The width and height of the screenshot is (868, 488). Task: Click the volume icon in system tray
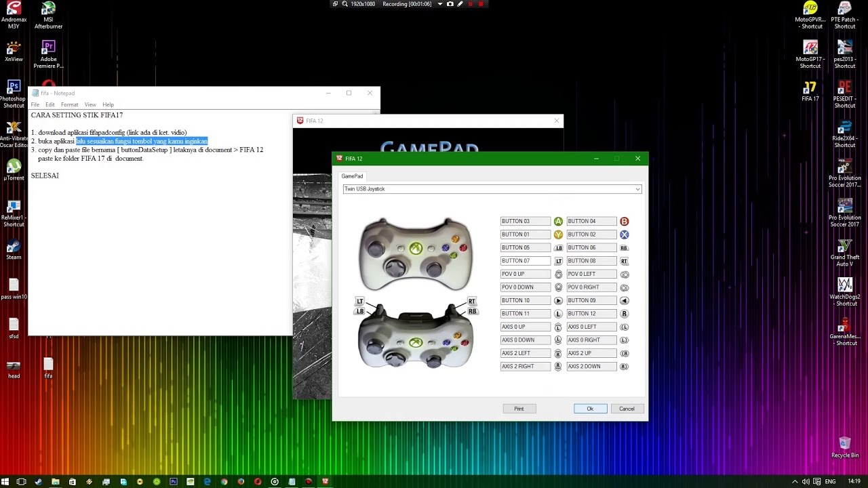point(806,482)
